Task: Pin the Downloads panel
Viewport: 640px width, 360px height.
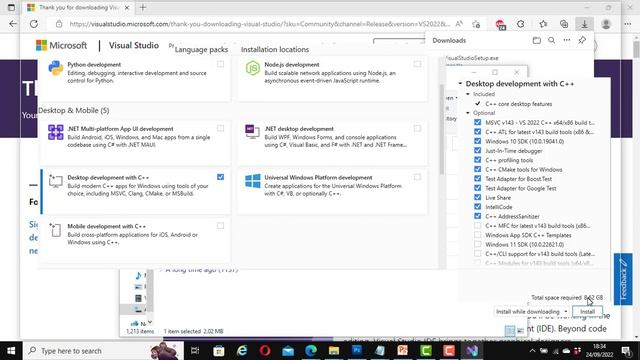Action: [582, 40]
